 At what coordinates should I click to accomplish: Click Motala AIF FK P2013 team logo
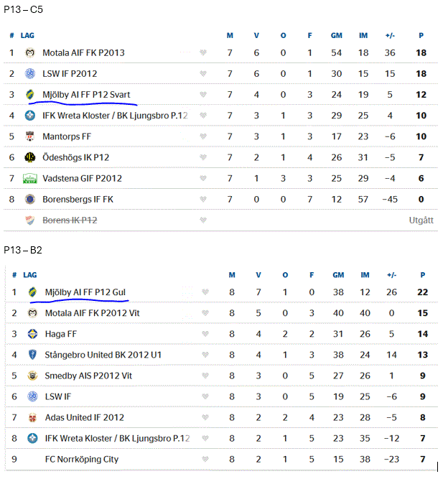tap(30, 52)
